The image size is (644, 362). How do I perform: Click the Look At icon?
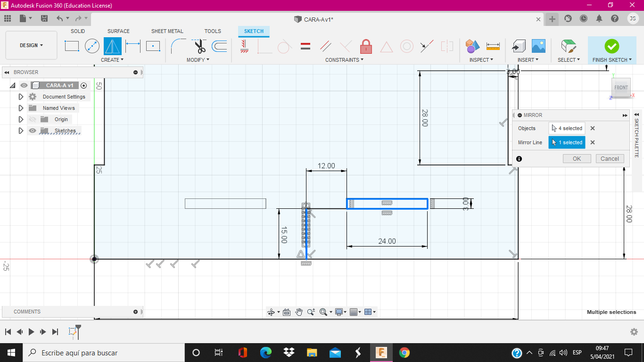point(286,312)
